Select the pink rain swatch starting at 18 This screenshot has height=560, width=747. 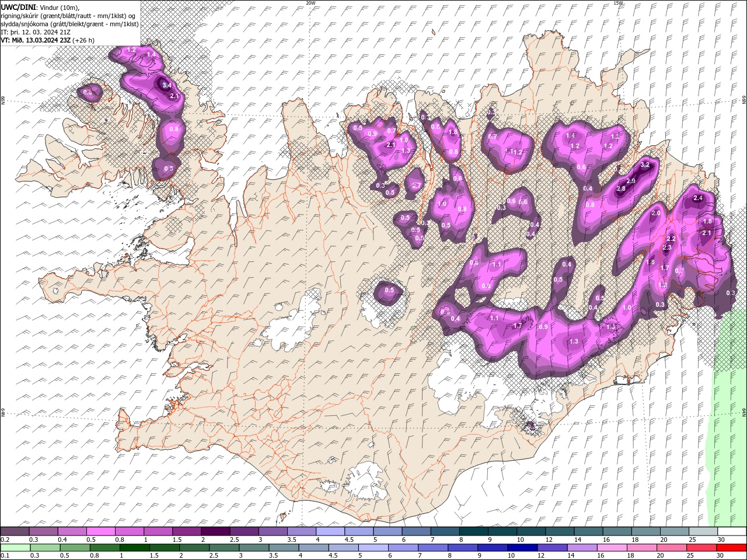642,548
